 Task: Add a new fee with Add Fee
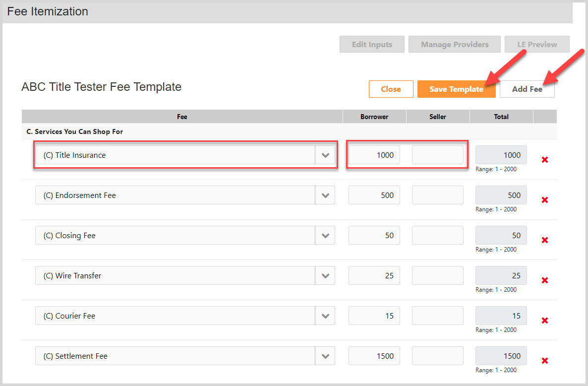point(527,89)
